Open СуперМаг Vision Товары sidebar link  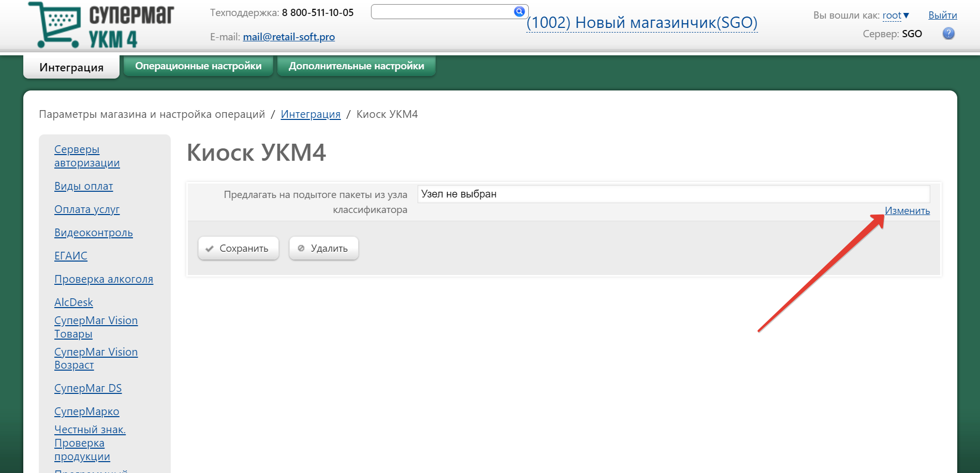point(96,327)
